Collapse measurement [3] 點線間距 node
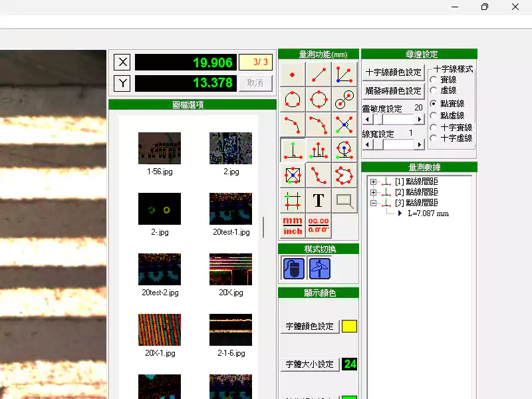Viewport: 532px width, 399px height. tap(373, 203)
